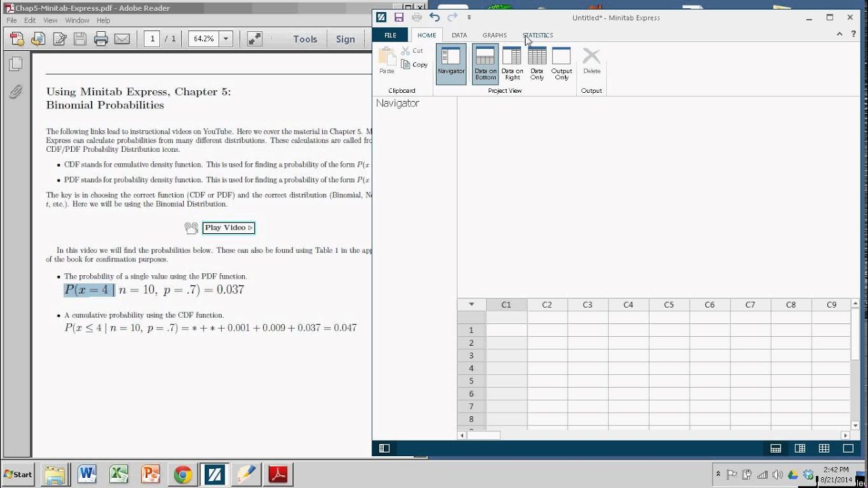
Task: Click the worksheet scroll down arrow
Action: coord(855,426)
